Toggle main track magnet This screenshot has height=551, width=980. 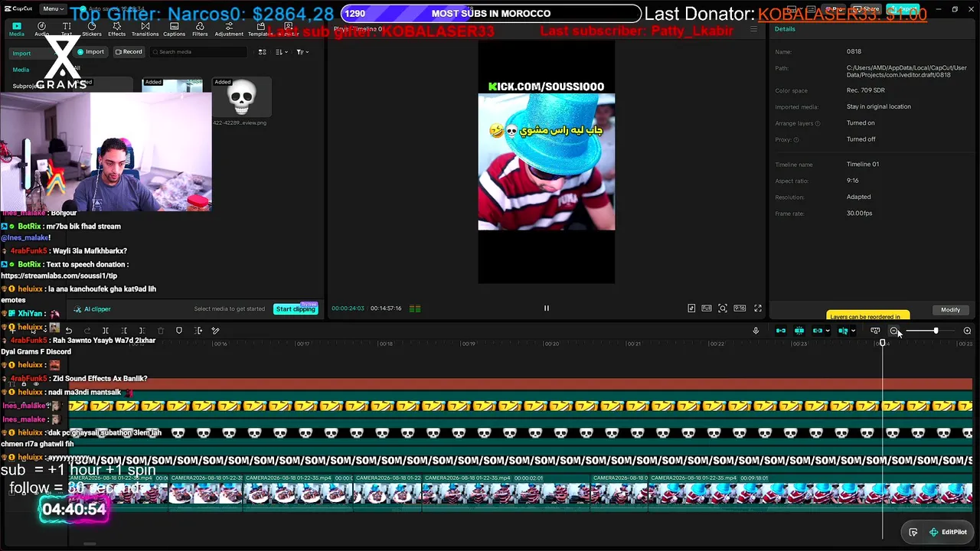click(x=781, y=331)
